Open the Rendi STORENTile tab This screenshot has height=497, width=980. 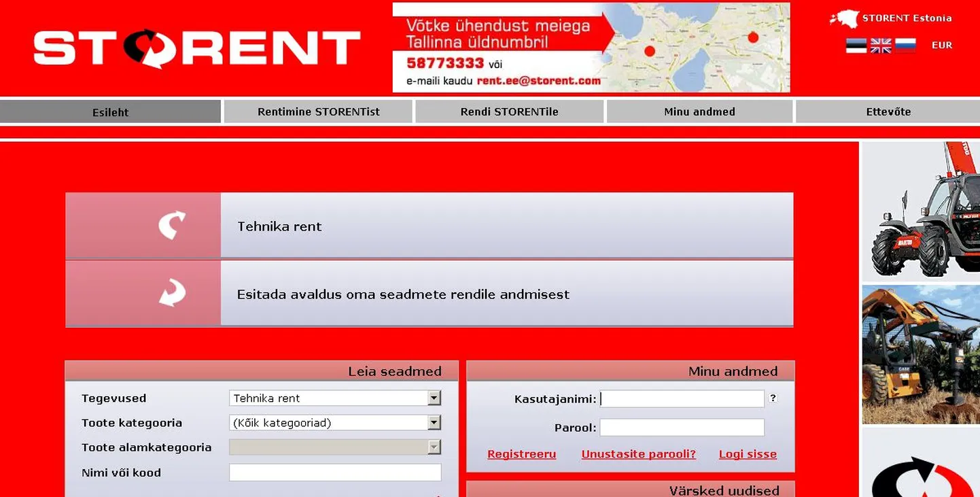point(509,112)
